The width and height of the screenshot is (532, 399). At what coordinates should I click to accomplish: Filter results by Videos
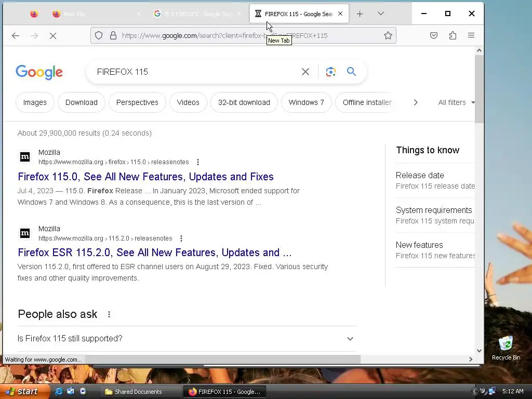click(188, 102)
